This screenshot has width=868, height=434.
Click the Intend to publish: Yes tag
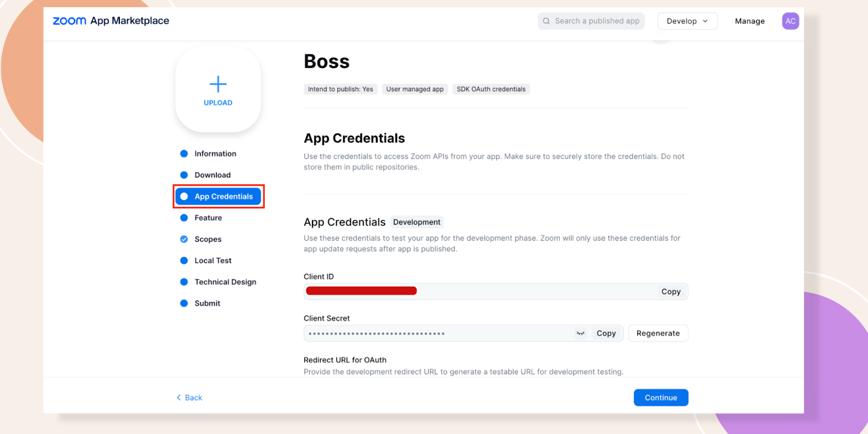pos(341,89)
